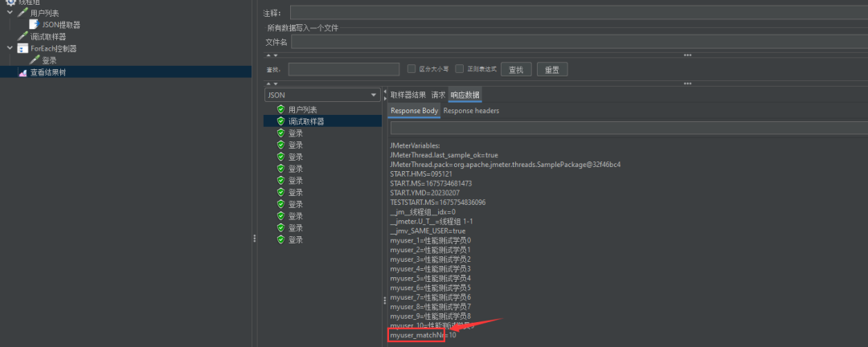Click the 用户列表 sampler icon in test plan tree
The width and height of the screenshot is (868, 347).
click(23, 13)
